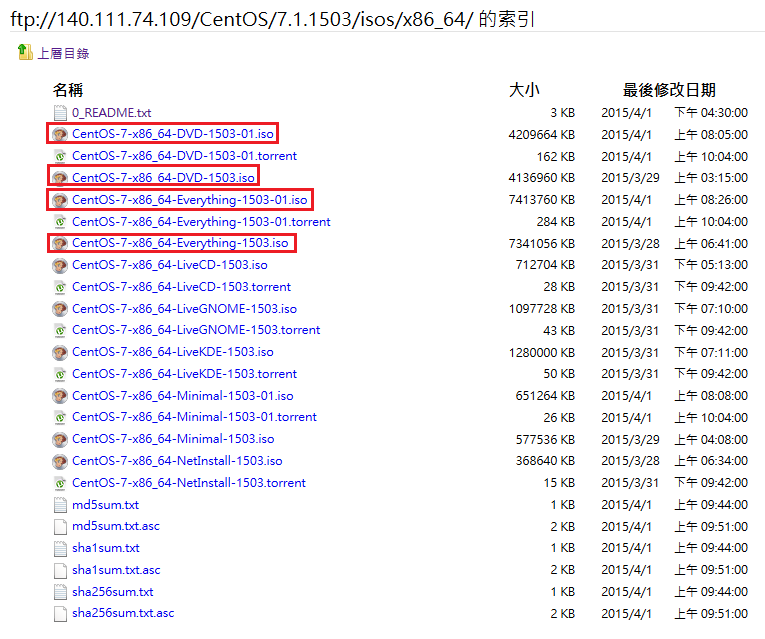
Task: Click the disc icon beside LiveCD-1503.iso
Action: pos(60,265)
